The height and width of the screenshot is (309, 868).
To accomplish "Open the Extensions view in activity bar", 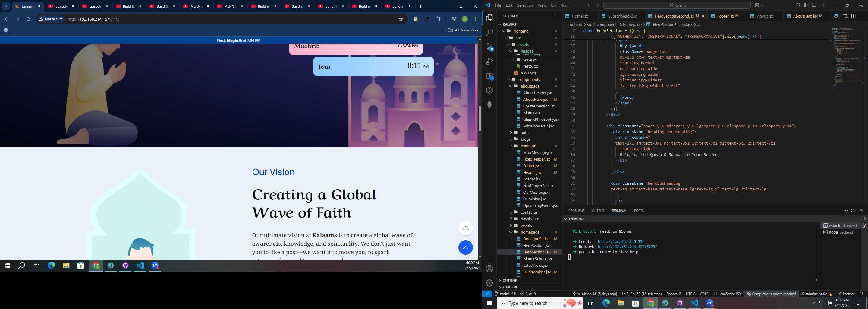I will point(489,76).
